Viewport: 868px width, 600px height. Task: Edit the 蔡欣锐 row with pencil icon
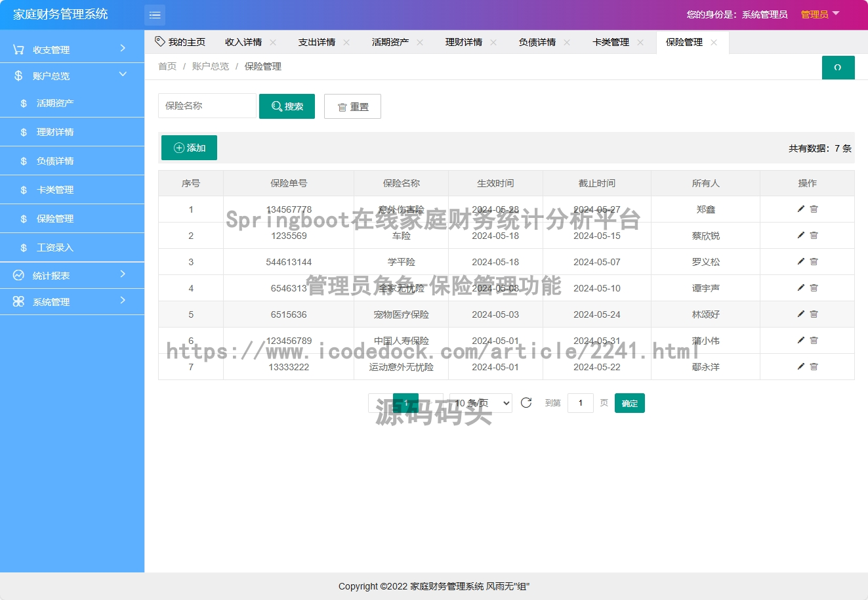point(801,235)
